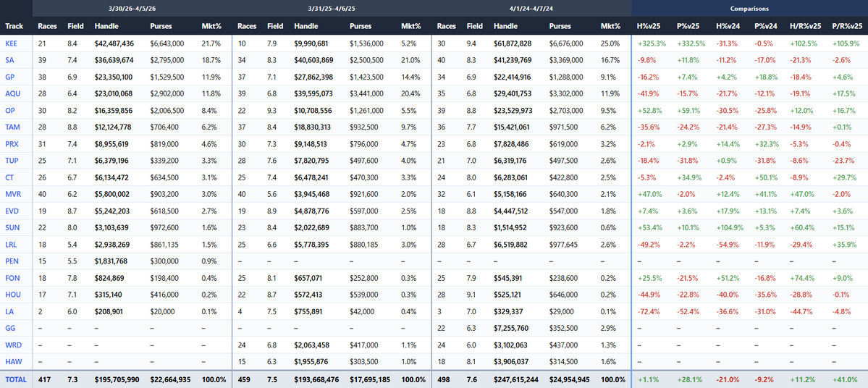
Task: Click the H%v25 column header
Action: tap(649, 25)
